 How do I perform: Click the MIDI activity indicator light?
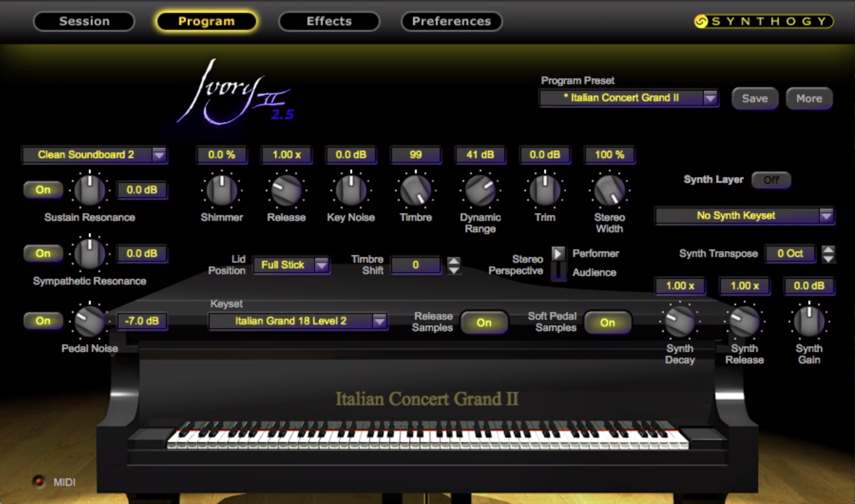point(39,482)
